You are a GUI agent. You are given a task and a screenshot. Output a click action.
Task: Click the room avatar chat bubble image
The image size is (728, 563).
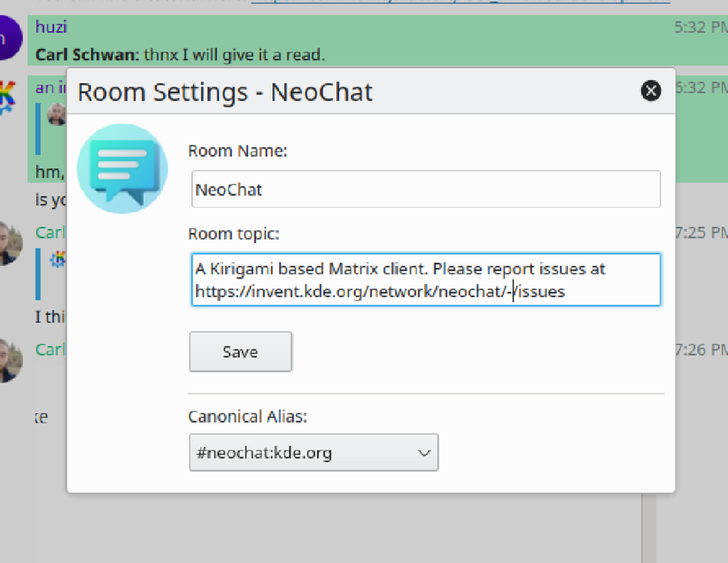pyautogui.click(x=123, y=169)
